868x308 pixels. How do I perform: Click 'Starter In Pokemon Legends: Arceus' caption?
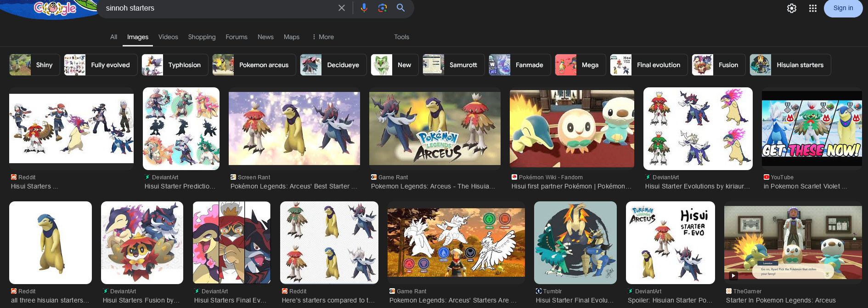(x=781, y=300)
